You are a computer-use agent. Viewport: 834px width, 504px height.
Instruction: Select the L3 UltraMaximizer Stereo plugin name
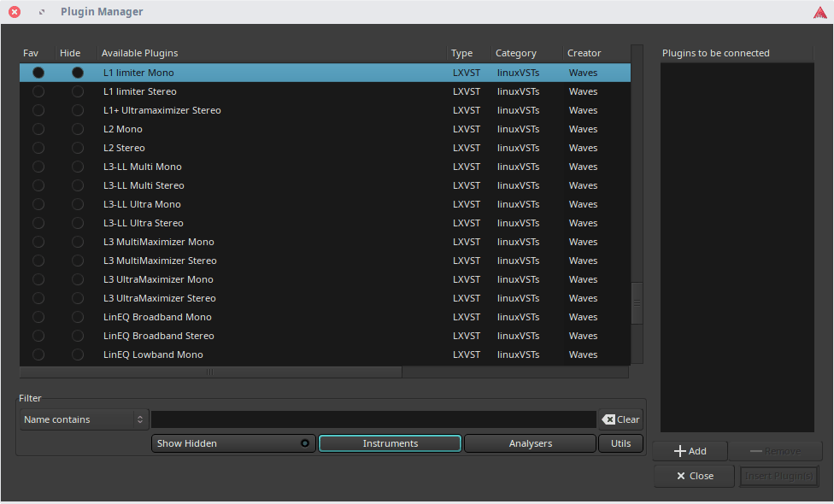click(160, 298)
